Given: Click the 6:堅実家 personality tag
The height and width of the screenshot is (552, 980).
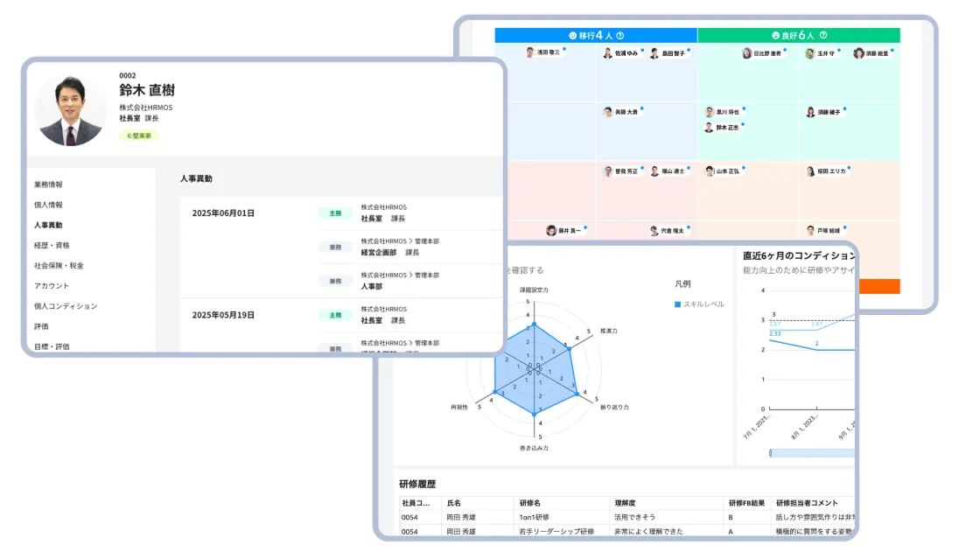Looking at the screenshot, I should [x=140, y=136].
